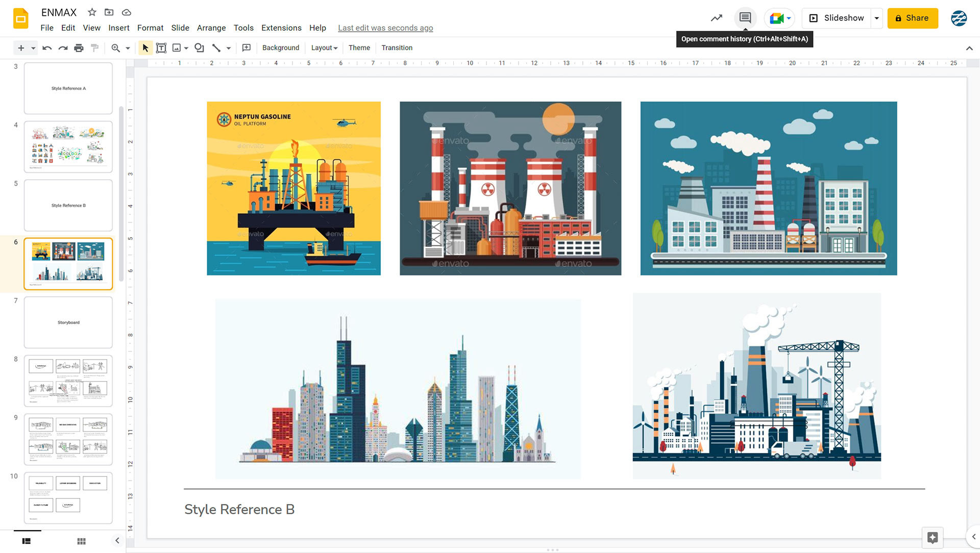Open the Insert menu
This screenshot has height=553, width=980.
point(118,28)
